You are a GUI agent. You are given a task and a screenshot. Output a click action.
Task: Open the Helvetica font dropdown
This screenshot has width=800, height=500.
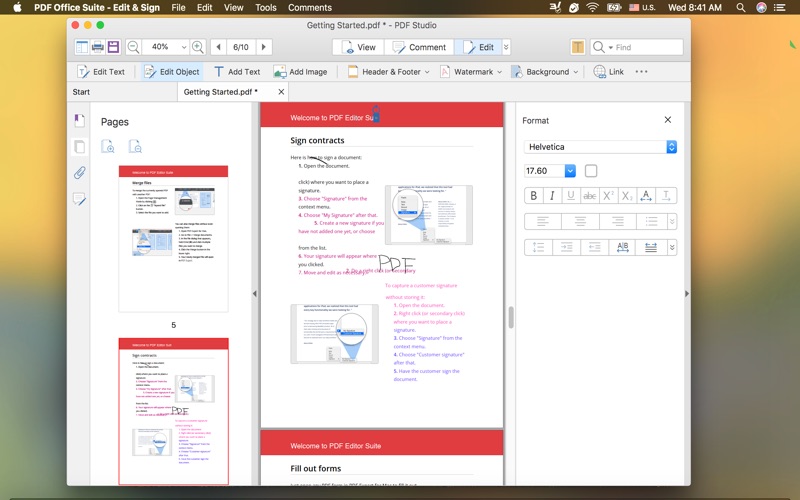pyautogui.click(x=601, y=147)
